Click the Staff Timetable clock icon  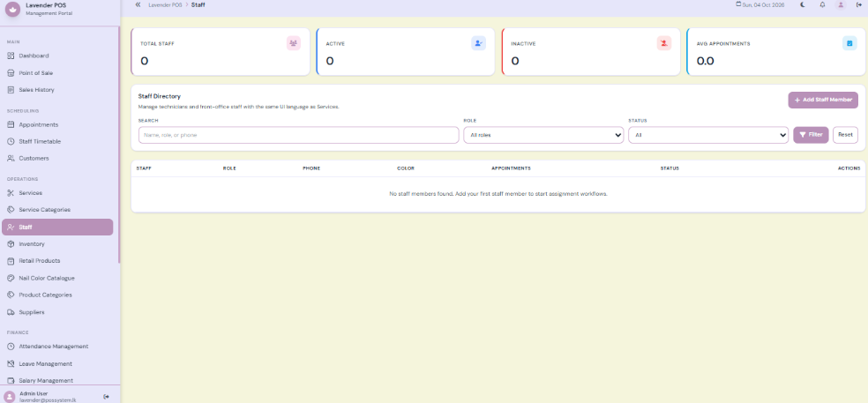click(x=11, y=141)
